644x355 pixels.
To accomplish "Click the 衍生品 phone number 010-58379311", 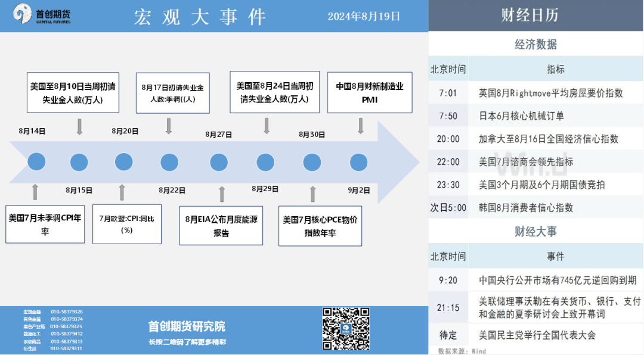I will (66, 348).
